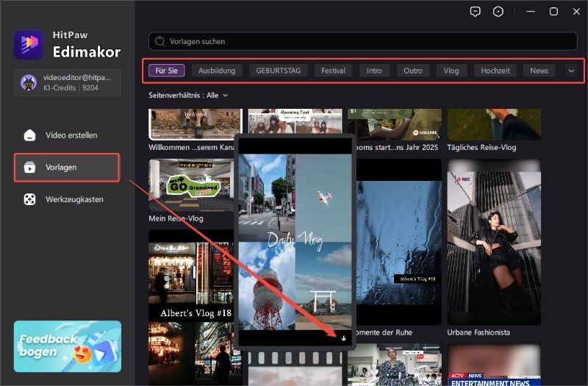Open Vorlagen in the sidebar
The width and height of the screenshot is (588, 386).
coord(66,168)
